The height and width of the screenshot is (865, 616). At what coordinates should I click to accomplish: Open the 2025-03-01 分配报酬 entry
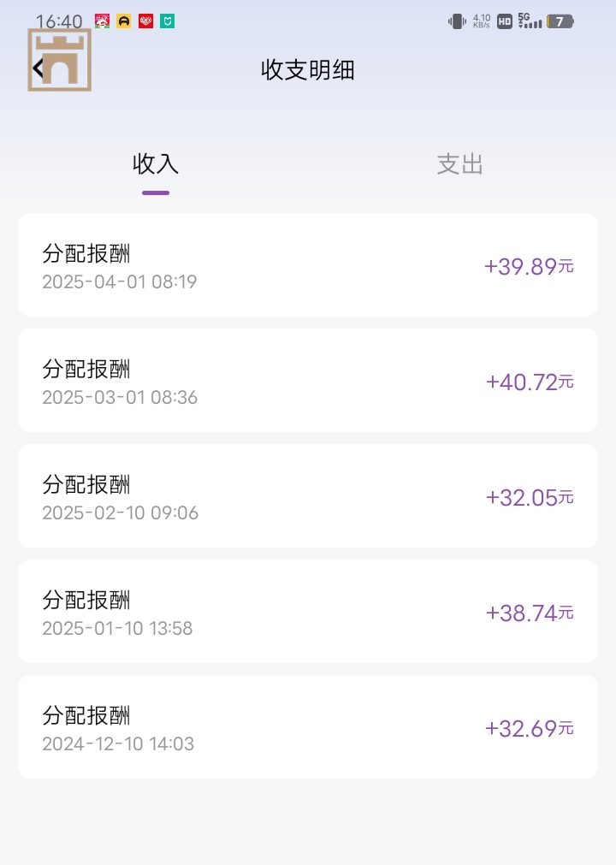coord(308,381)
